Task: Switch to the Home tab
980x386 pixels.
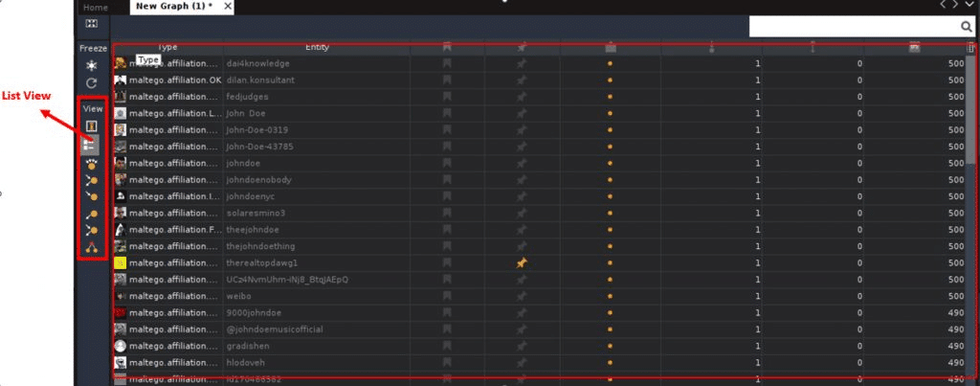Action: [96, 8]
